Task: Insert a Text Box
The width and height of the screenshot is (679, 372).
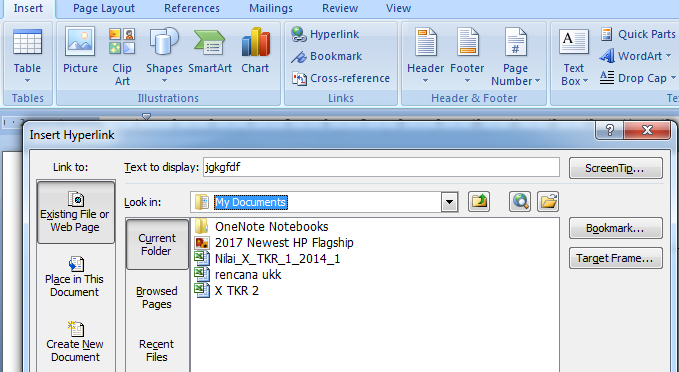Action: [x=574, y=56]
